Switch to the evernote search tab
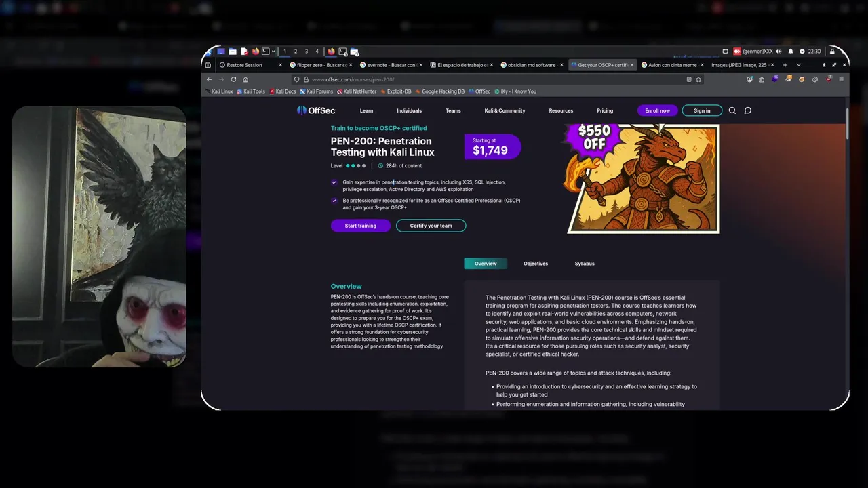Image resolution: width=868 pixels, height=488 pixels. click(x=392, y=65)
